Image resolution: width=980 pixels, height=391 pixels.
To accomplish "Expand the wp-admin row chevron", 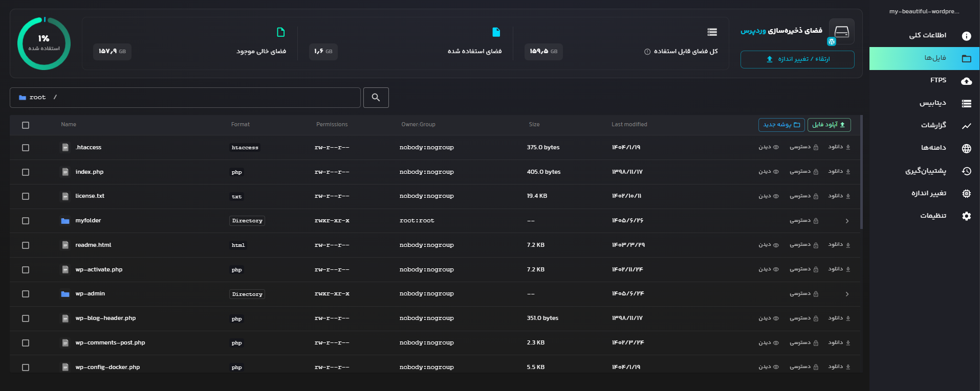I will click(847, 294).
